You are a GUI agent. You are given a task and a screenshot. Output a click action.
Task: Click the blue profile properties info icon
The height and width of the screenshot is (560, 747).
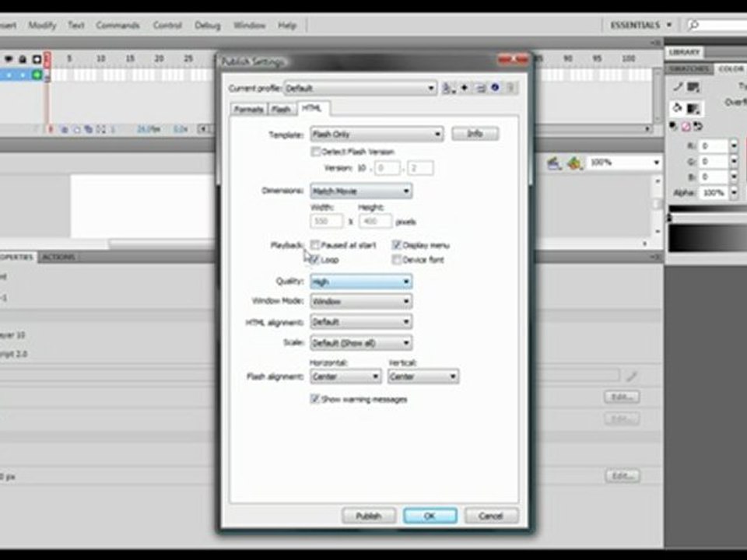(x=496, y=88)
